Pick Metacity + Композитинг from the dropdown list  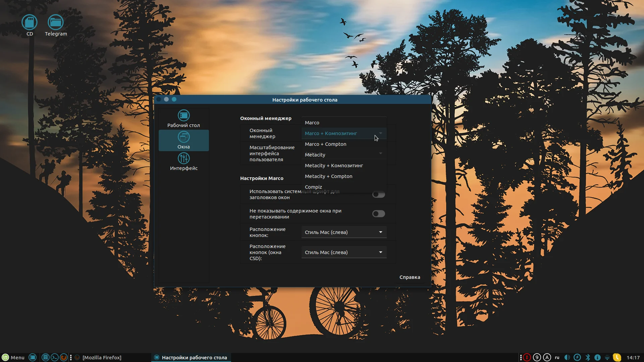pyautogui.click(x=334, y=166)
